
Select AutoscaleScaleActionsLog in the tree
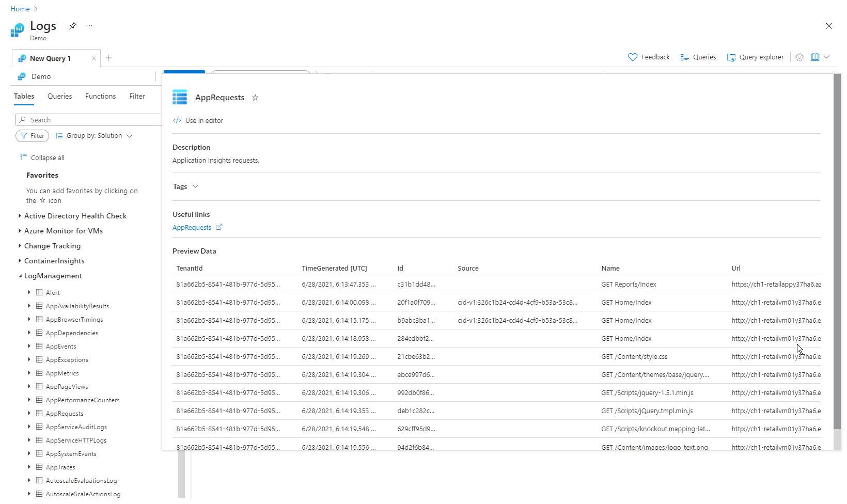coord(83,494)
